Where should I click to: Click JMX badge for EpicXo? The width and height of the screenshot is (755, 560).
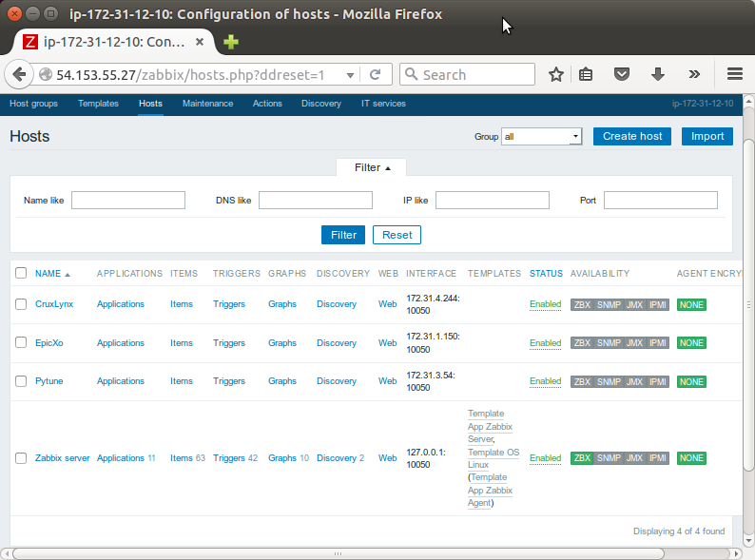pos(634,343)
